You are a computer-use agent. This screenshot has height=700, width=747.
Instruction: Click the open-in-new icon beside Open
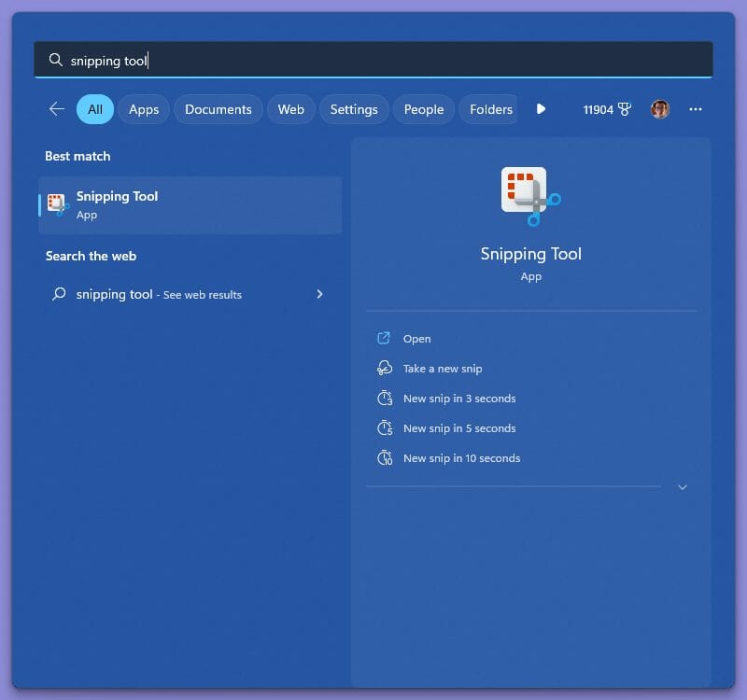point(385,338)
